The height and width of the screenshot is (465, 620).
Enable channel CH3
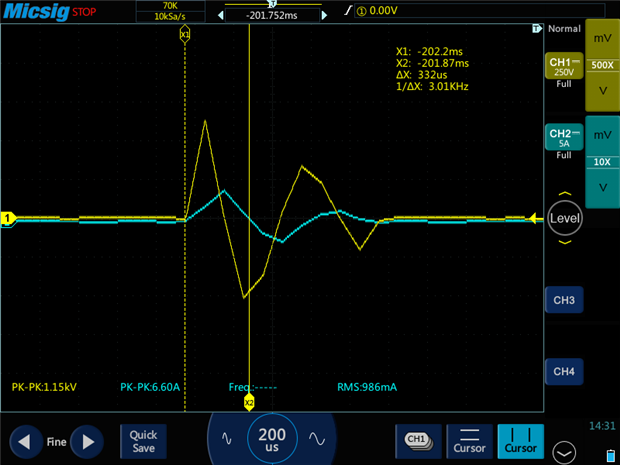point(564,300)
